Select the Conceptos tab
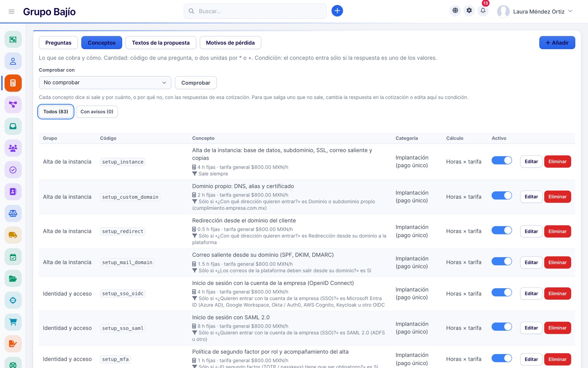The width and height of the screenshot is (588, 368). coord(101,43)
